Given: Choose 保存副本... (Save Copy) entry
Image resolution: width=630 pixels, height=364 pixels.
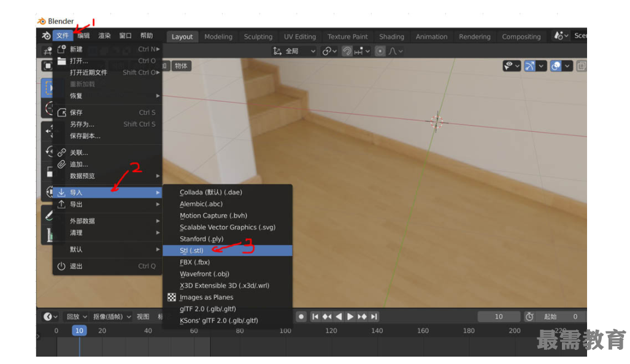Looking at the screenshot, I should click(108, 136).
